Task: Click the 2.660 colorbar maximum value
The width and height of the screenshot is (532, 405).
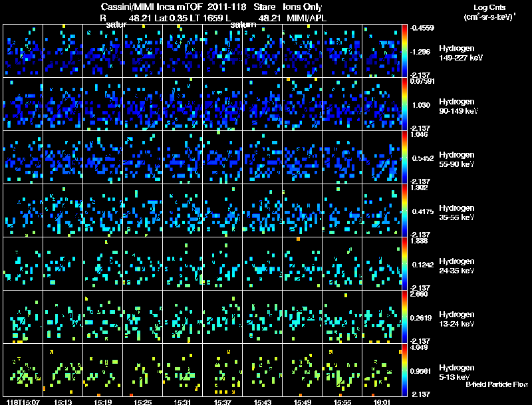Action: coord(419,294)
